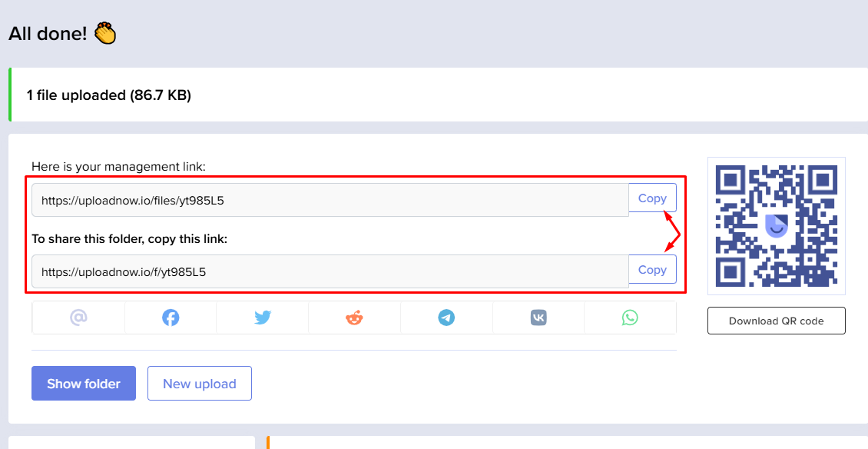Click the QR code image

coord(776,226)
